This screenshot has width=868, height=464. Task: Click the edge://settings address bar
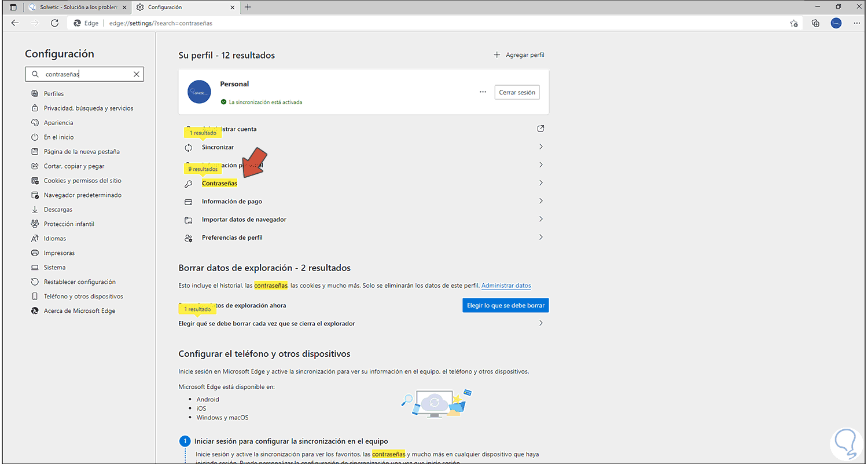pos(435,23)
